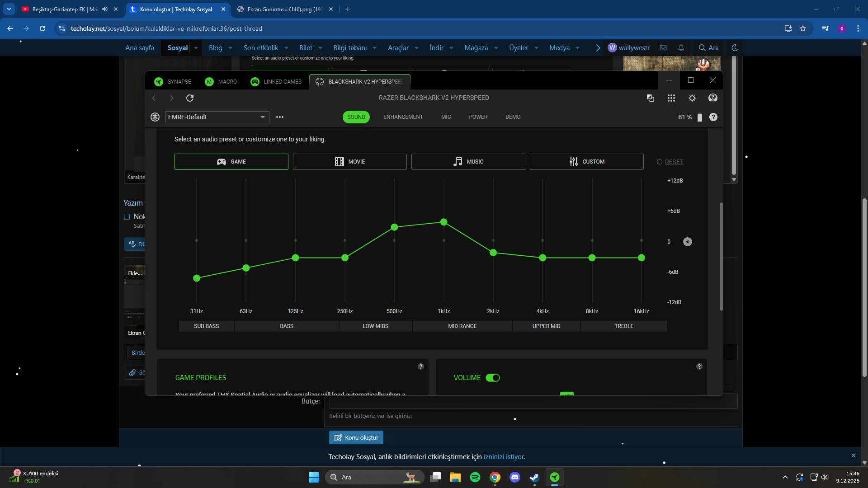Click the 1kHz equalizer band handle
Viewport: 868px width, 488px height.
coord(444,222)
